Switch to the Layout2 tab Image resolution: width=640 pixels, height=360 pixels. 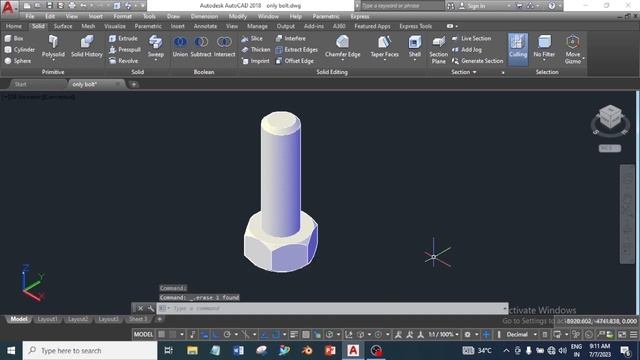tap(78, 319)
